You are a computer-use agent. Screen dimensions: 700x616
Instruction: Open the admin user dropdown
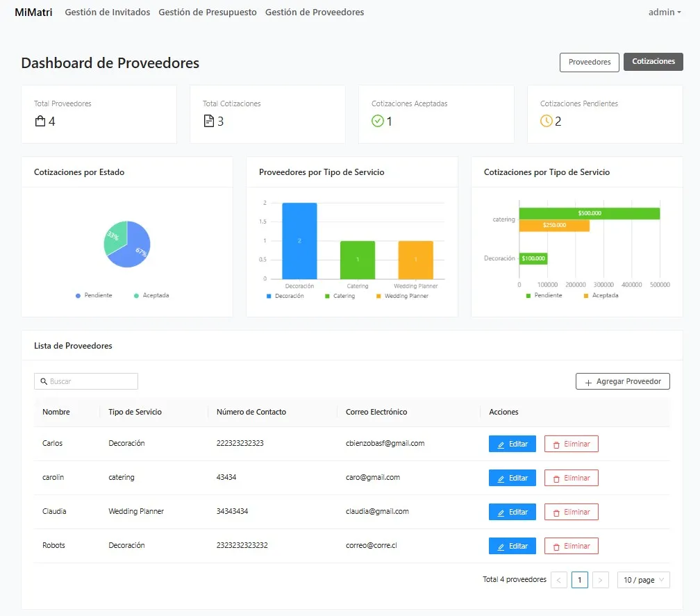(665, 12)
